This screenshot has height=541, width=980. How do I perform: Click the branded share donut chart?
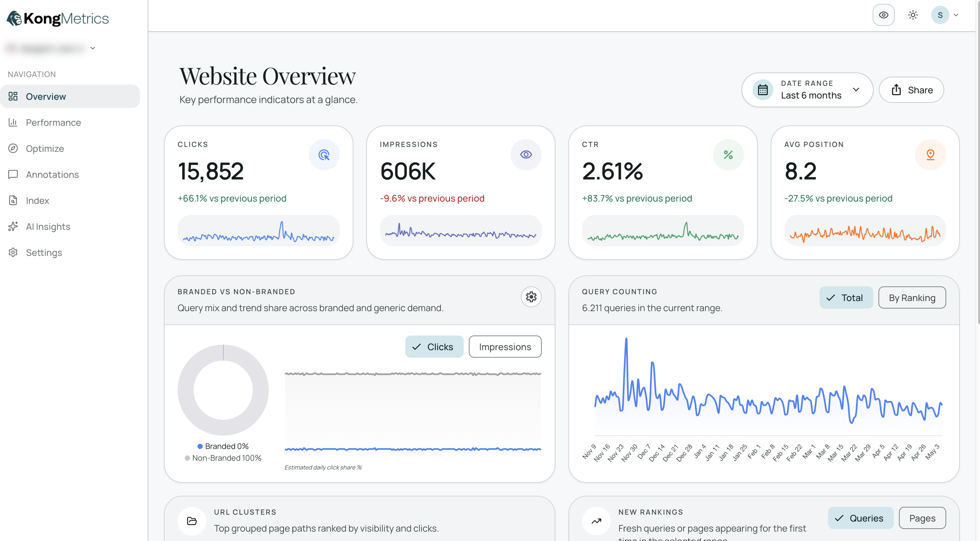point(223,390)
